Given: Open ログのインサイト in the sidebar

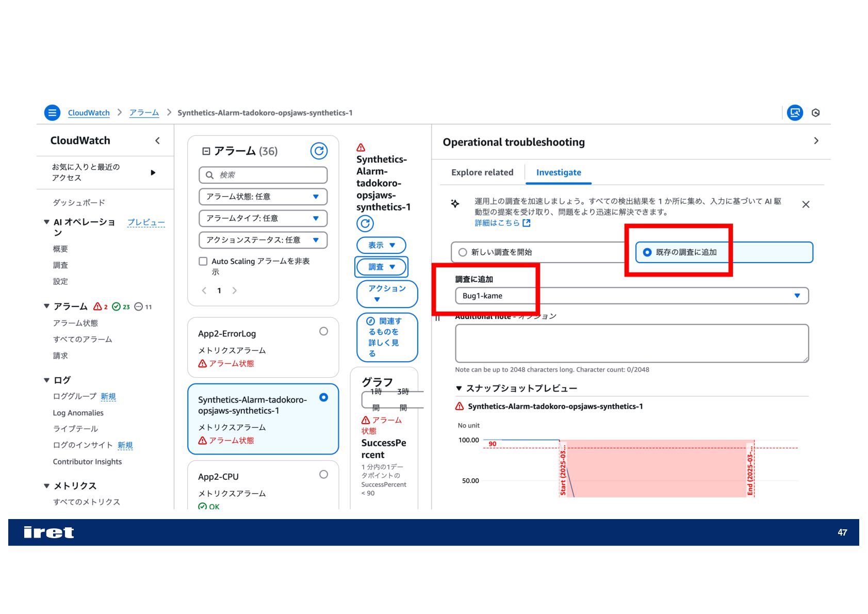Looking at the screenshot, I should tap(83, 445).
